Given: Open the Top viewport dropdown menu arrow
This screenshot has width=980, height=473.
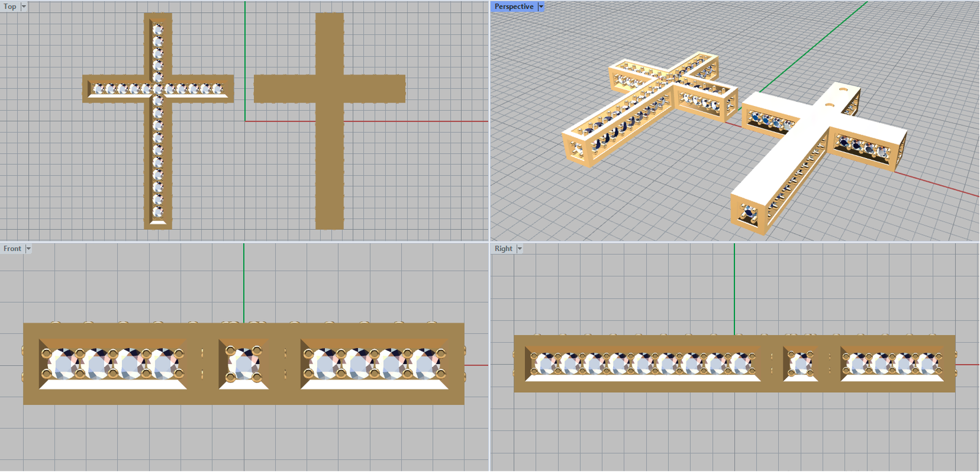Looking at the screenshot, I should (24, 7).
